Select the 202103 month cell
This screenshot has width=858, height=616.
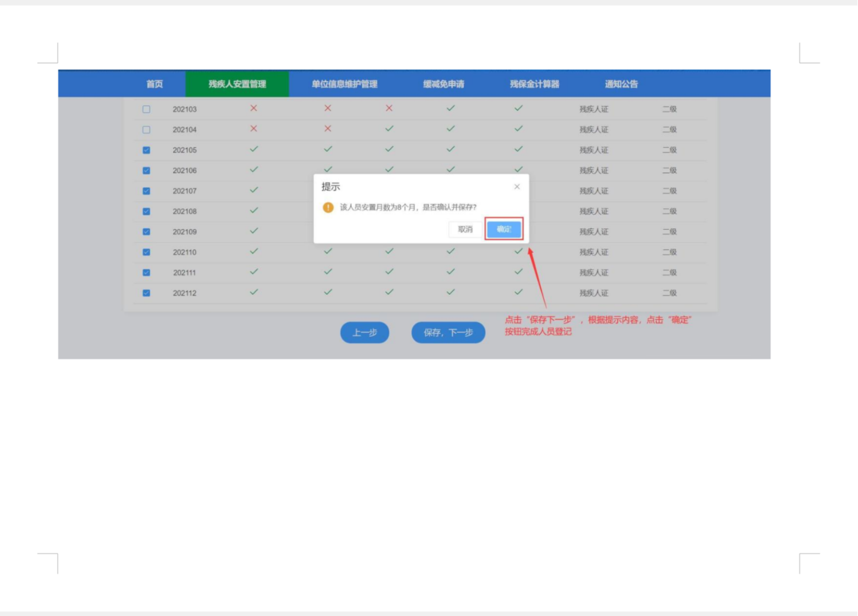pyautogui.click(x=185, y=109)
